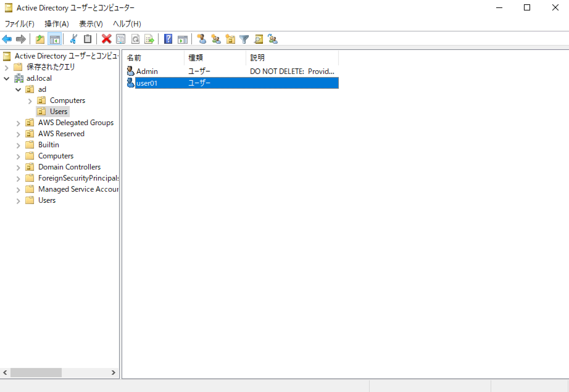Image resolution: width=569 pixels, height=392 pixels.
Task: Collapse the ad.local domain node
Action: (x=6, y=79)
